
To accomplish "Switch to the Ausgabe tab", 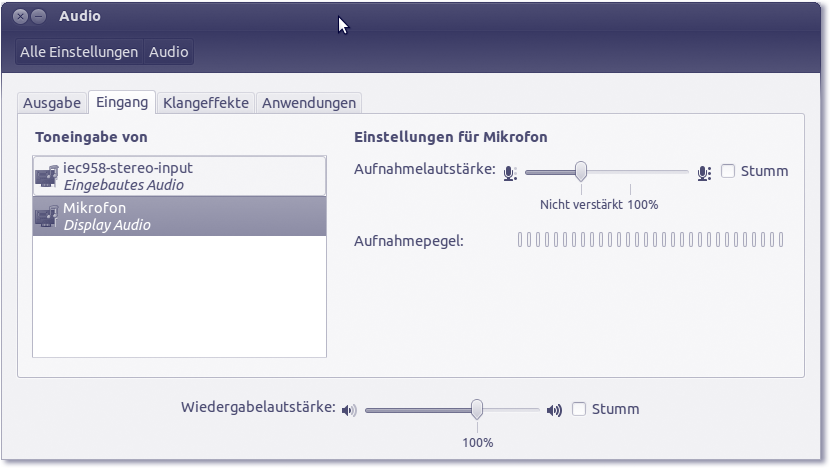I will click(52, 103).
